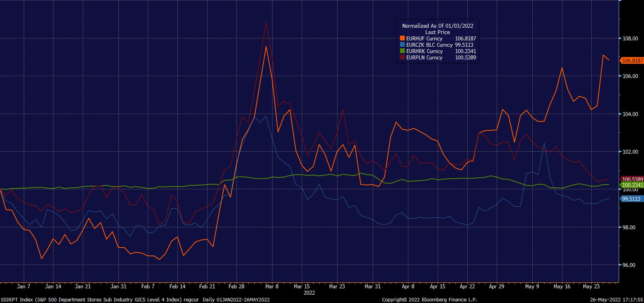Click the 108.00 y-axis label

[x=631, y=38]
